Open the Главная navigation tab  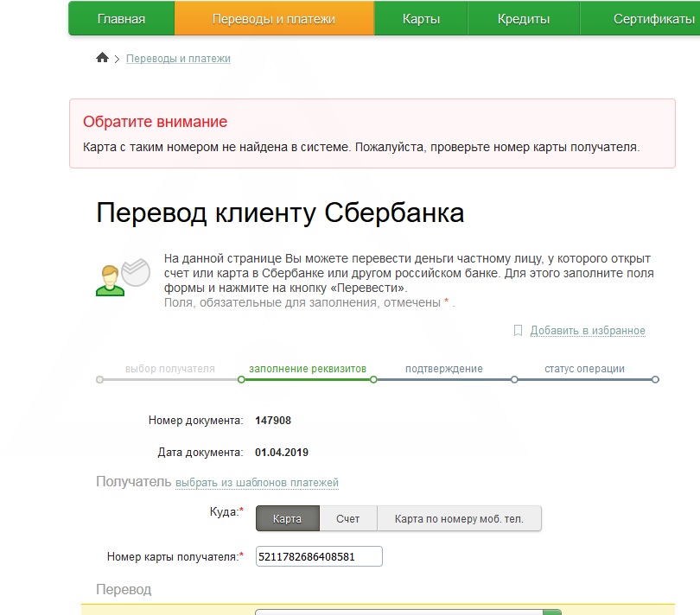121,19
